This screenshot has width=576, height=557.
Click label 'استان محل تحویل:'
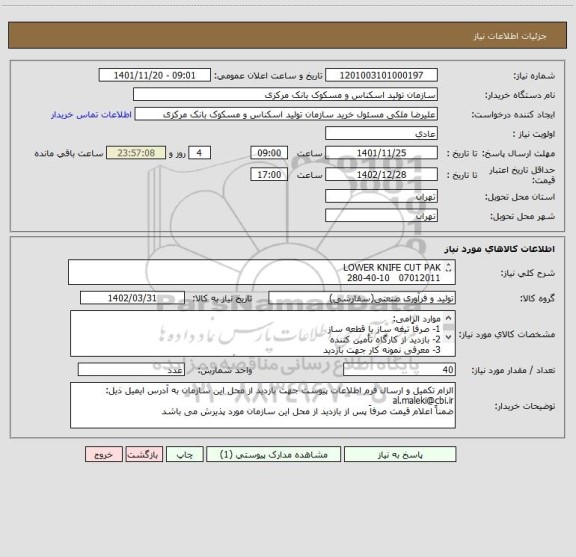click(x=520, y=197)
